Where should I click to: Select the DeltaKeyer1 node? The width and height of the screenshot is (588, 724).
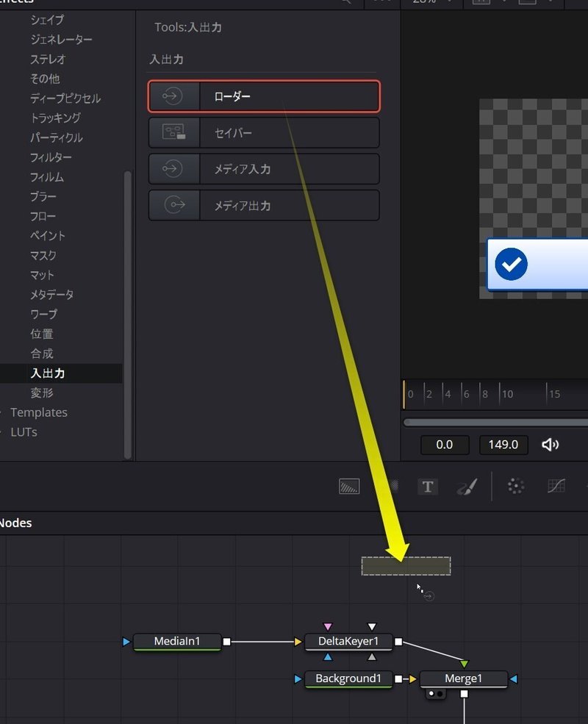[348, 642]
